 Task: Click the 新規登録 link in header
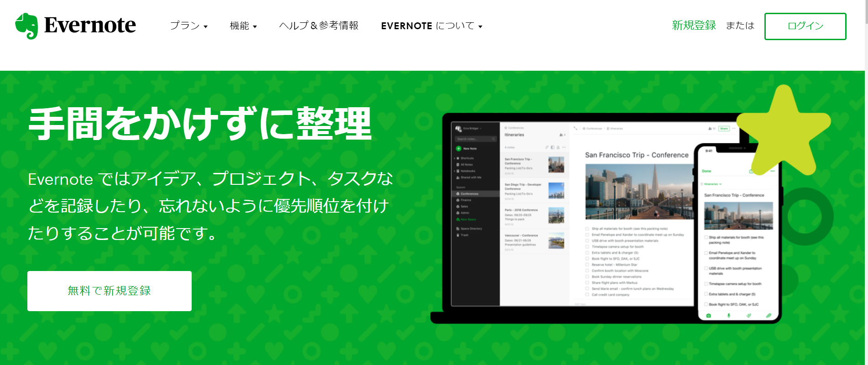tap(694, 26)
